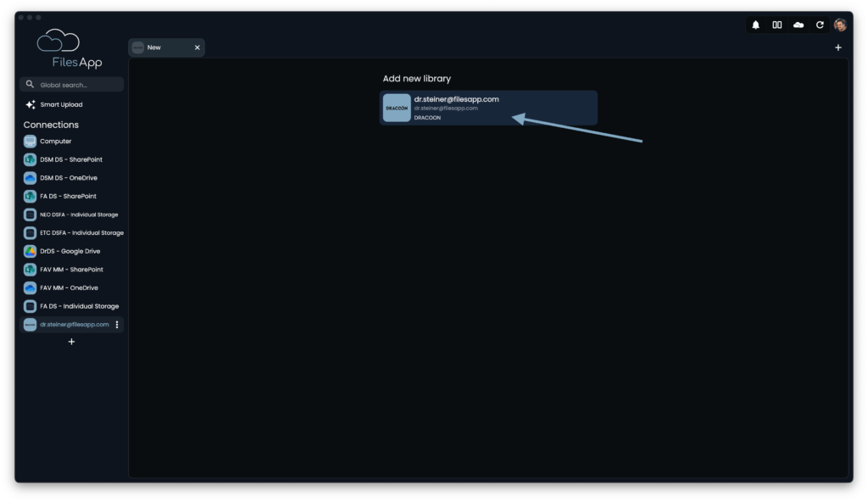The height and width of the screenshot is (501, 868).
Task: Close the New tab
Action: (x=197, y=47)
